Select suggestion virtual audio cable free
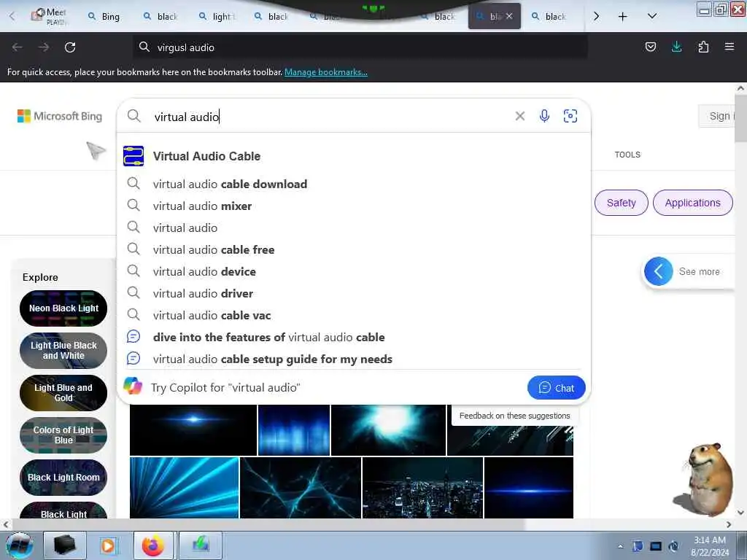The image size is (747, 560). tap(354, 249)
